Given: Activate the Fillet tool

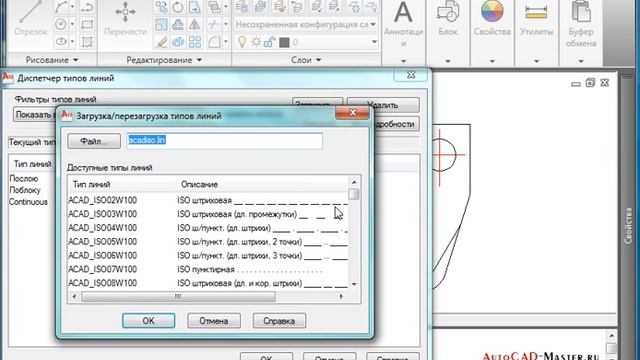Looking at the screenshot, I should [213, 42].
